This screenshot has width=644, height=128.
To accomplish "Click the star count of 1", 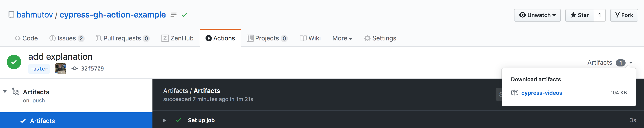I will coord(599,15).
